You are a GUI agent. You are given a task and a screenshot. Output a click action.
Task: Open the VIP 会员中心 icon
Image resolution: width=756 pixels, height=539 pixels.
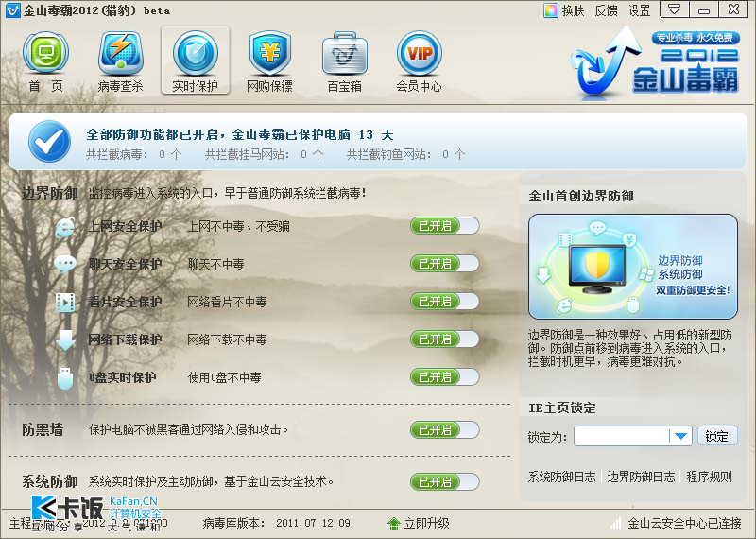pyautogui.click(x=419, y=53)
